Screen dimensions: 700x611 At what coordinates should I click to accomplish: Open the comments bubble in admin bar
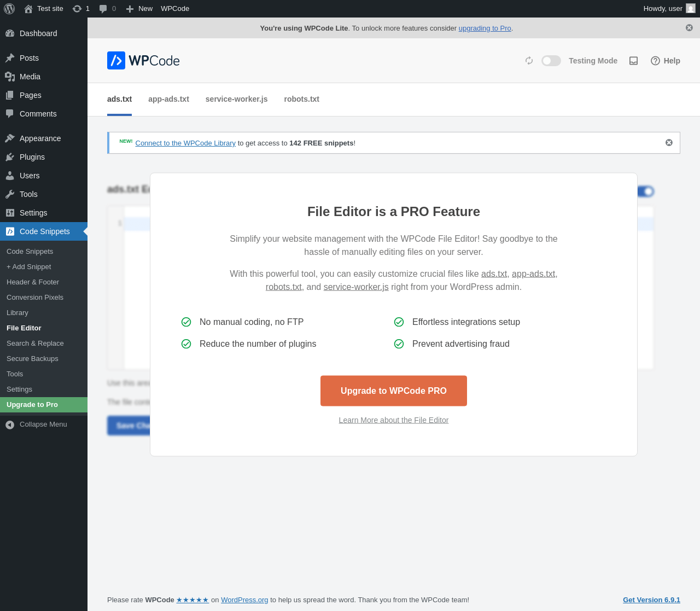(103, 9)
